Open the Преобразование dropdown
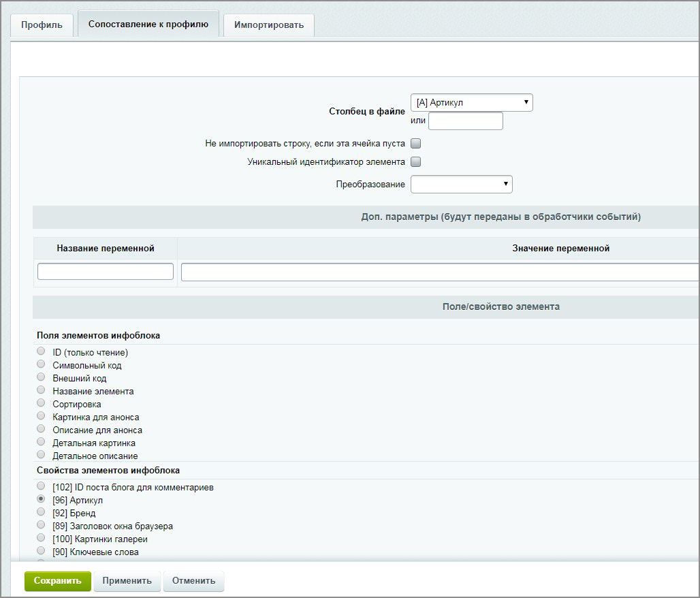Viewport: 700px width, 598px height. pyautogui.click(x=461, y=185)
